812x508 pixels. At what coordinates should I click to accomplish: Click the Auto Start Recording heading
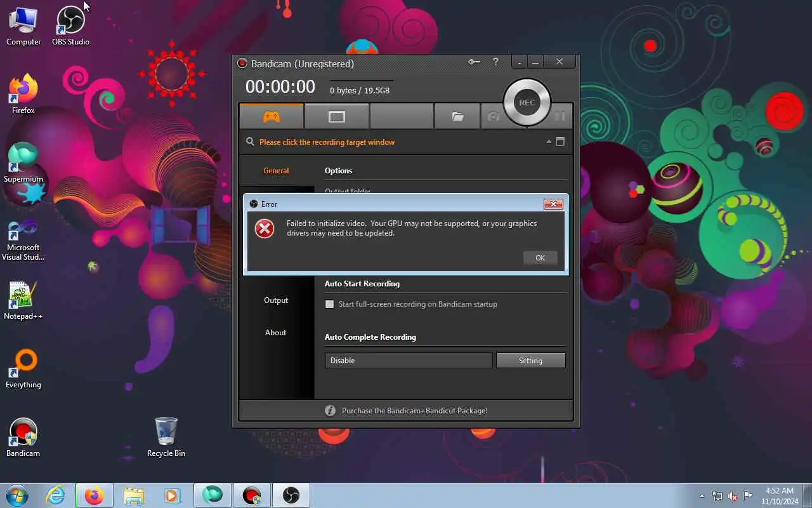point(362,284)
